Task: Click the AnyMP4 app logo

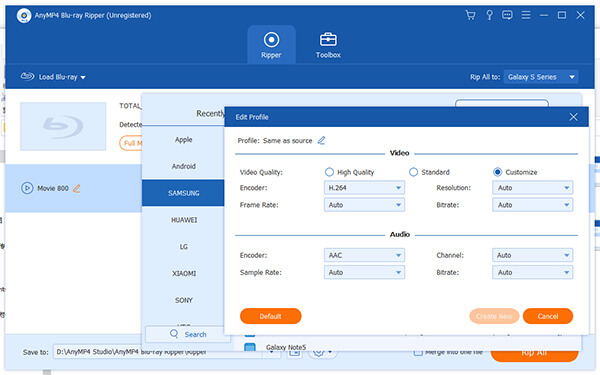Action: pos(24,16)
